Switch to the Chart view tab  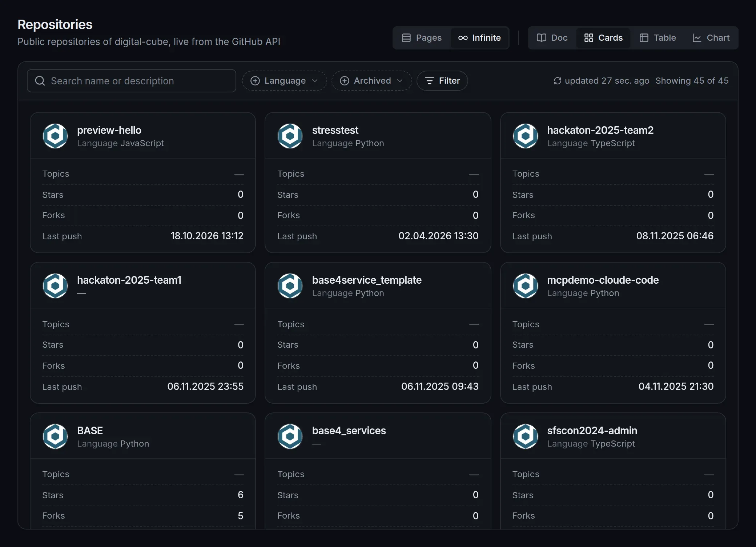[711, 38]
